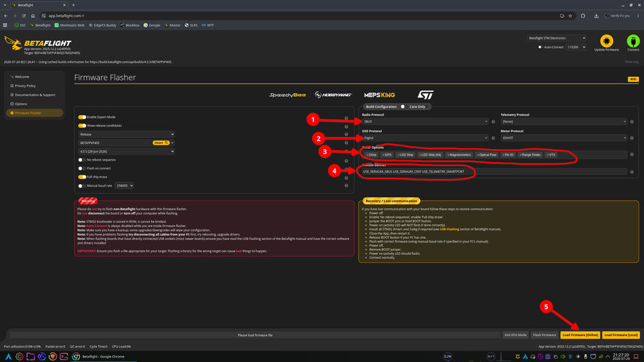The image size is (644, 362).
Task: Open the BETAFPVF405 board dropdown
Action: tap(126, 143)
